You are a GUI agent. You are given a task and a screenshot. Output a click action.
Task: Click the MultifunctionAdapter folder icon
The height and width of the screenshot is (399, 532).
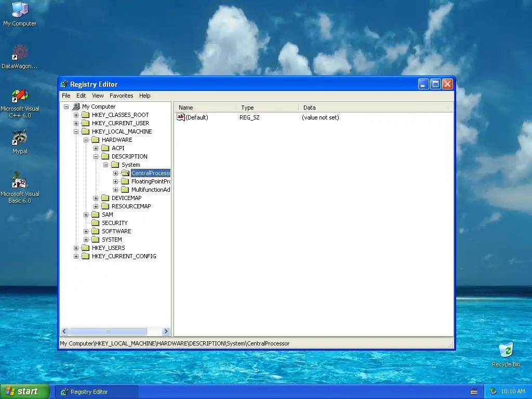[x=125, y=190]
